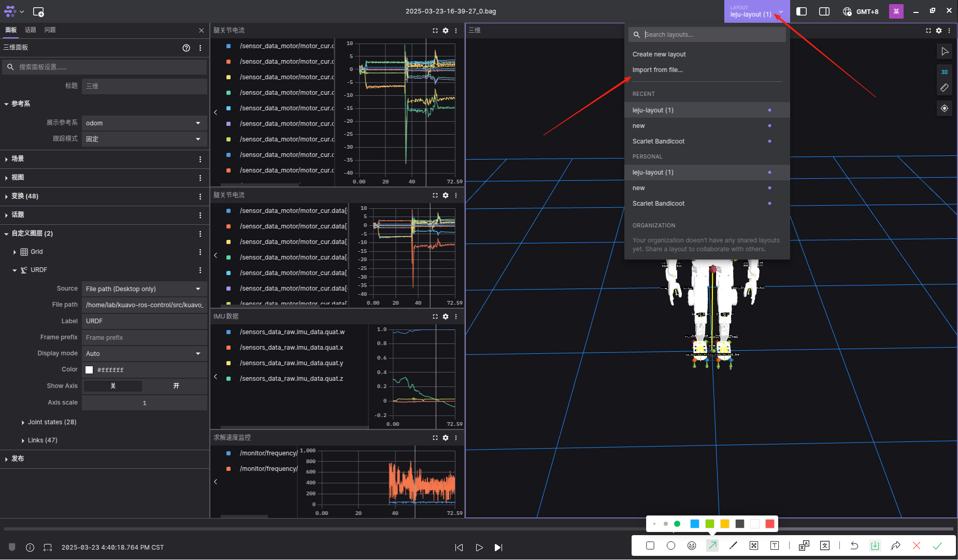
Task: Toggle the left sidebar visibility icon
Action: tap(802, 11)
